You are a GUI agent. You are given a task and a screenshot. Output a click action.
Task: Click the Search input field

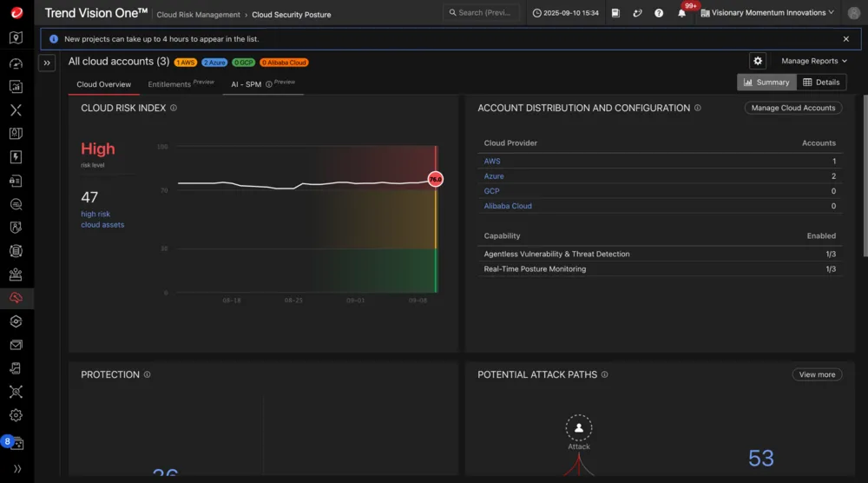coord(481,13)
